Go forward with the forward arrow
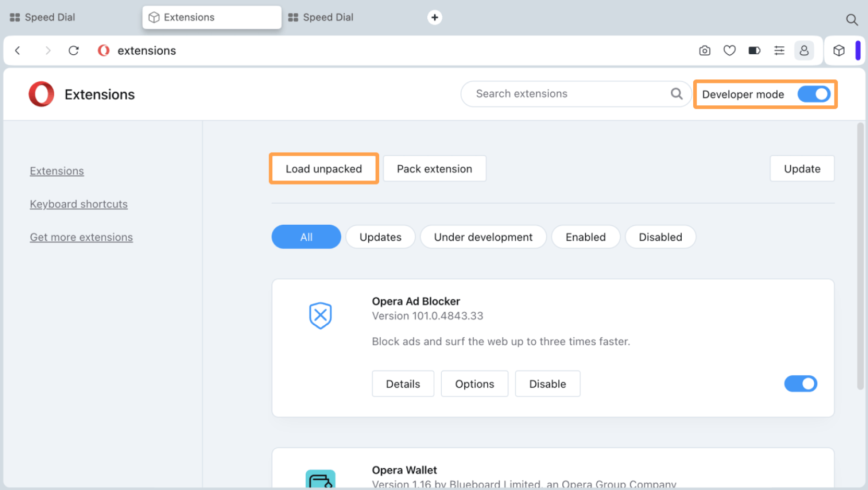Screen dimensions: 868x490 47,51
